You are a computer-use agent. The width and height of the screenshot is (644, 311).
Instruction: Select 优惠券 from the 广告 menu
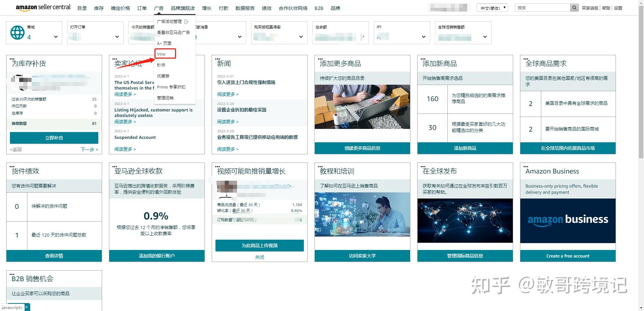tap(163, 76)
